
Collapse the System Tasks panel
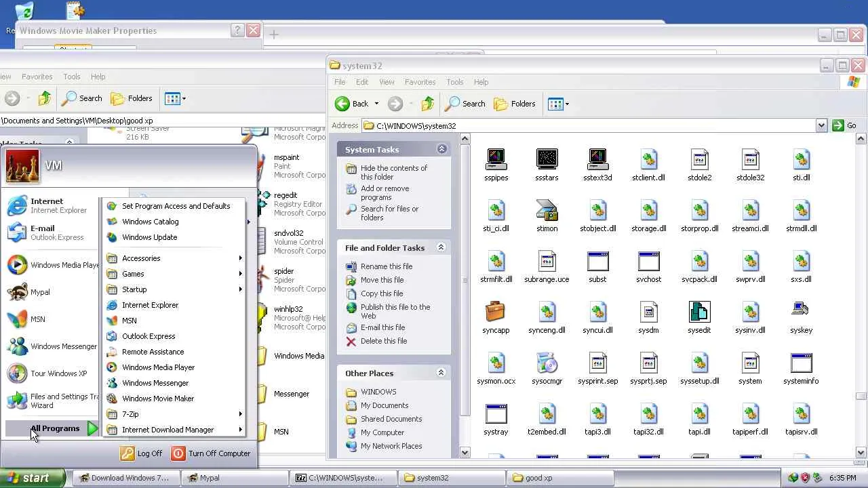(441, 149)
